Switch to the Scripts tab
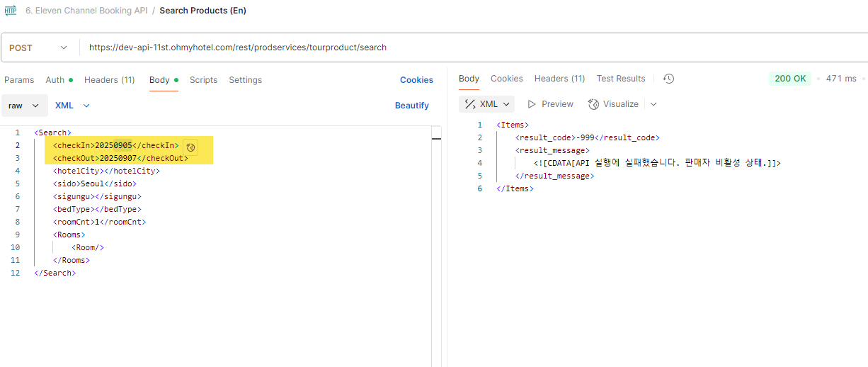 [203, 80]
